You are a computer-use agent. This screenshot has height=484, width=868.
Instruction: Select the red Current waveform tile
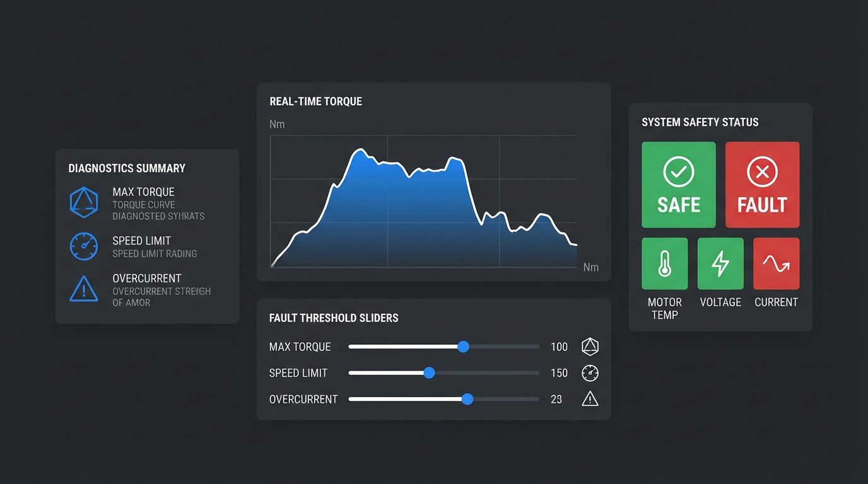[776, 263]
